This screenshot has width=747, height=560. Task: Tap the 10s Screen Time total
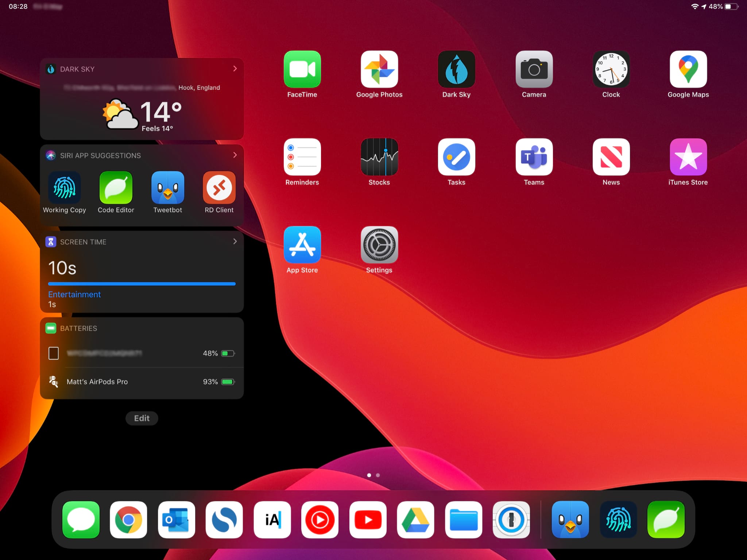(62, 268)
